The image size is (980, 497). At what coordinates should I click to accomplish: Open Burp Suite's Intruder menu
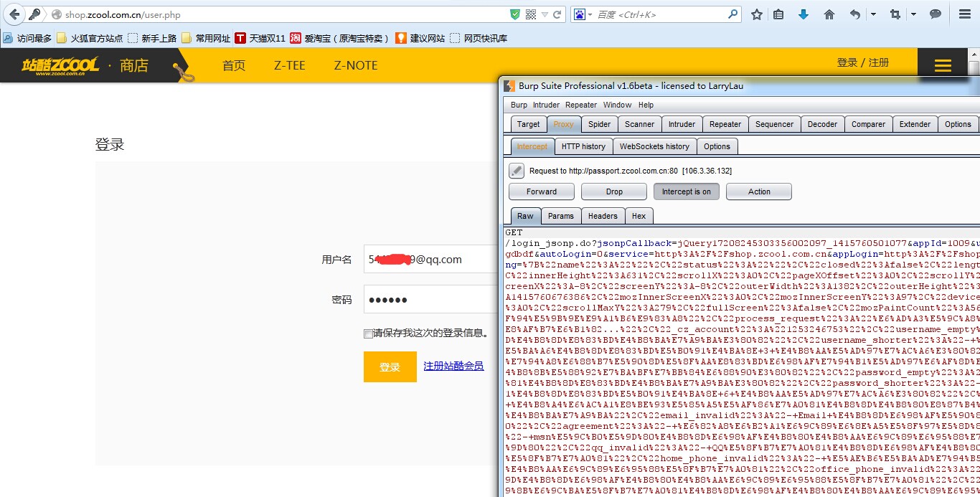point(546,105)
